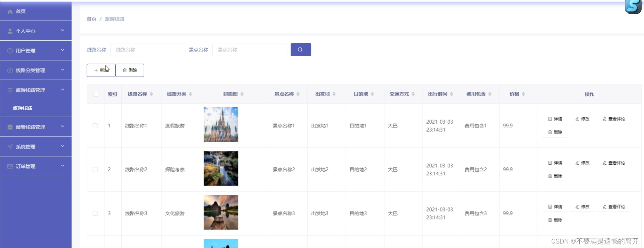Click the home icon in sidebar

point(10,11)
